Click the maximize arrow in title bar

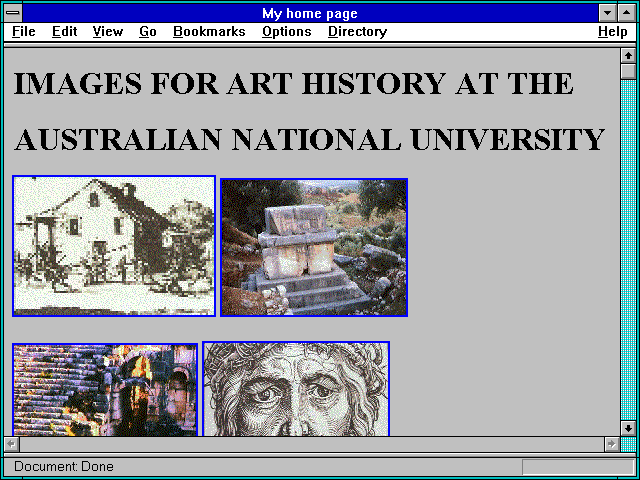click(627, 13)
